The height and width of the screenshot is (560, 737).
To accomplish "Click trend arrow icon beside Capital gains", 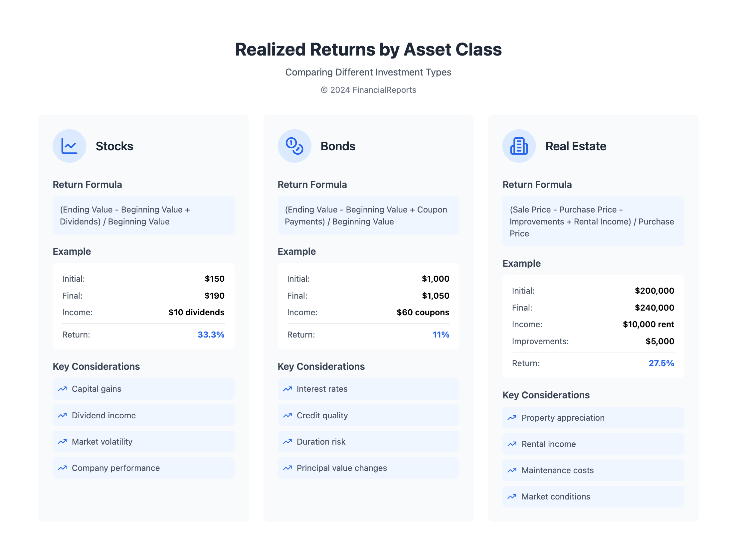I will [x=62, y=389].
